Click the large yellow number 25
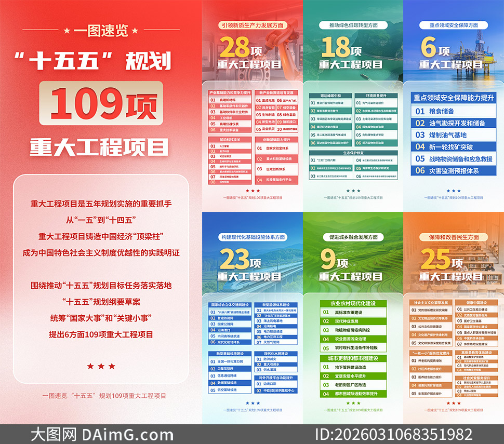Screen dimensions: 504x444 pos(435,258)
